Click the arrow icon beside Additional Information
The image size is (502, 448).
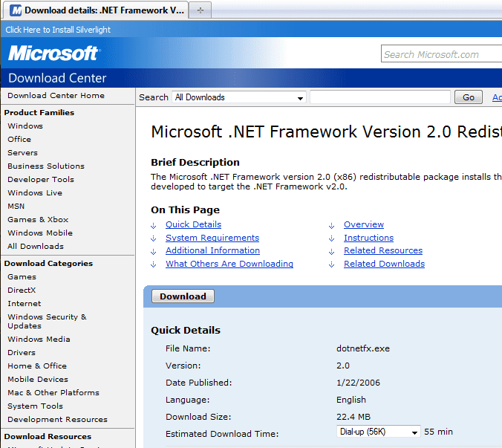click(154, 252)
